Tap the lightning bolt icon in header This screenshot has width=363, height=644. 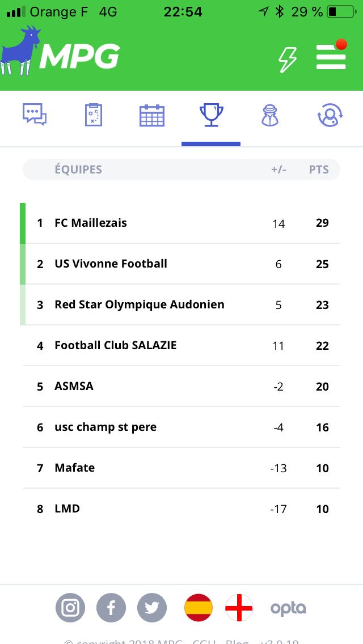point(288,59)
